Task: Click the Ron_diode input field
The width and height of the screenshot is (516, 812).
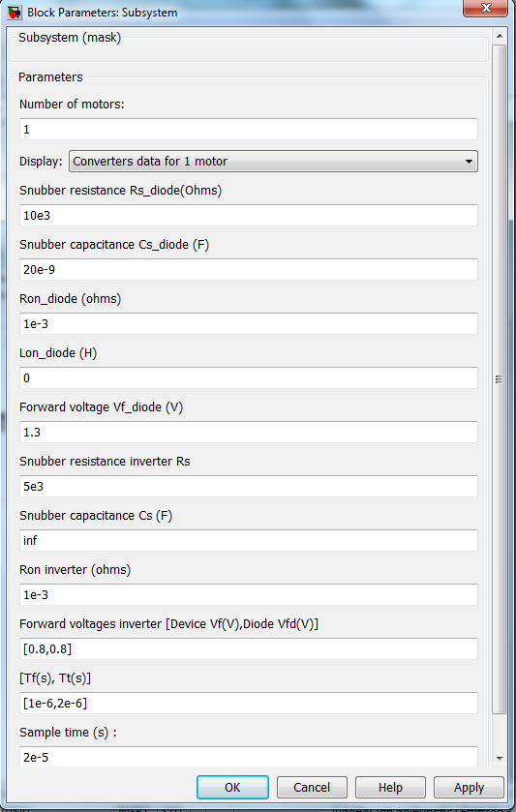Action: tap(249, 323)
